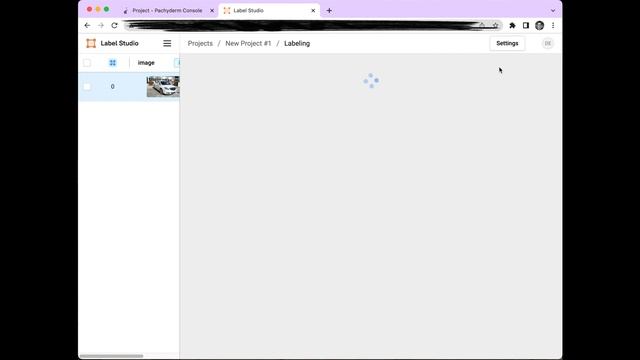Close the Label Studio browser tab
This screenshot has width=640, height=360.
[313, 11]
